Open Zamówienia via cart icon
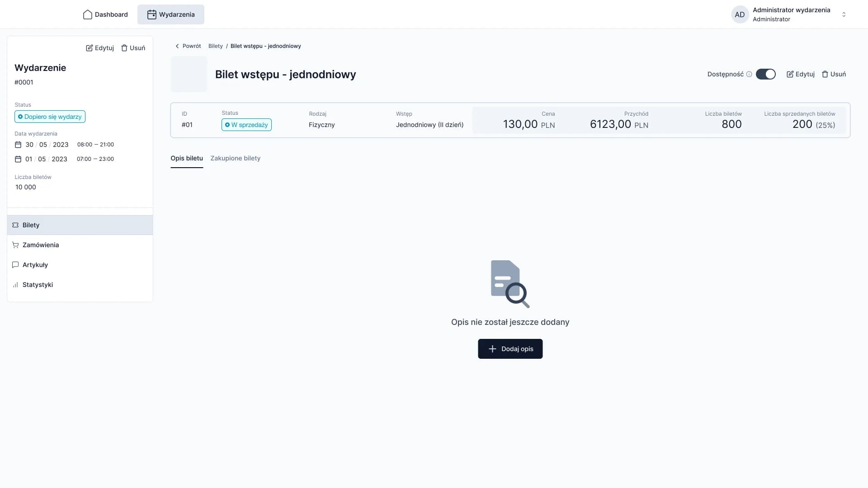This screenshot has width=868, height=488. click(15, 245)
